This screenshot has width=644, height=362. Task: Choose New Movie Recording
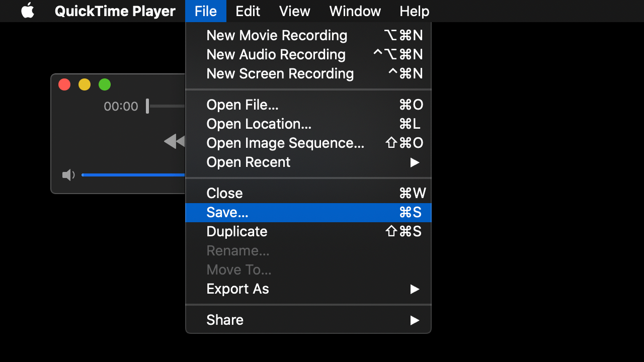coord(308,35)
